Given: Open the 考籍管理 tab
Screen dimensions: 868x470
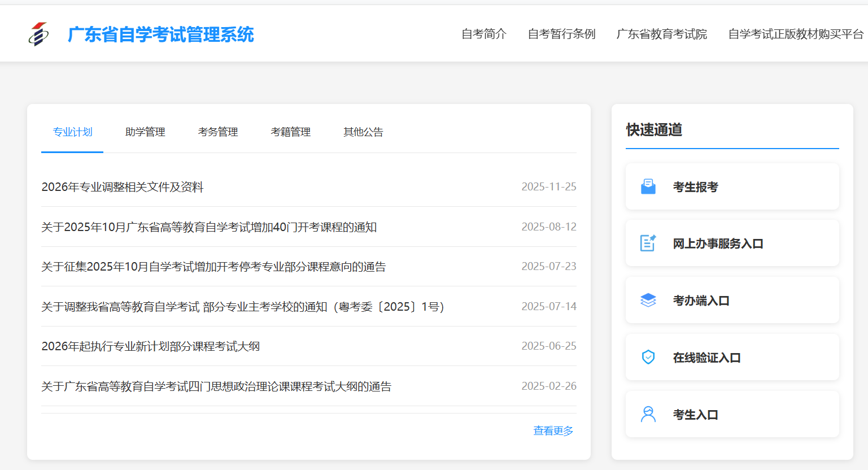Looking at the screenshot, I should tap(291, 132).
